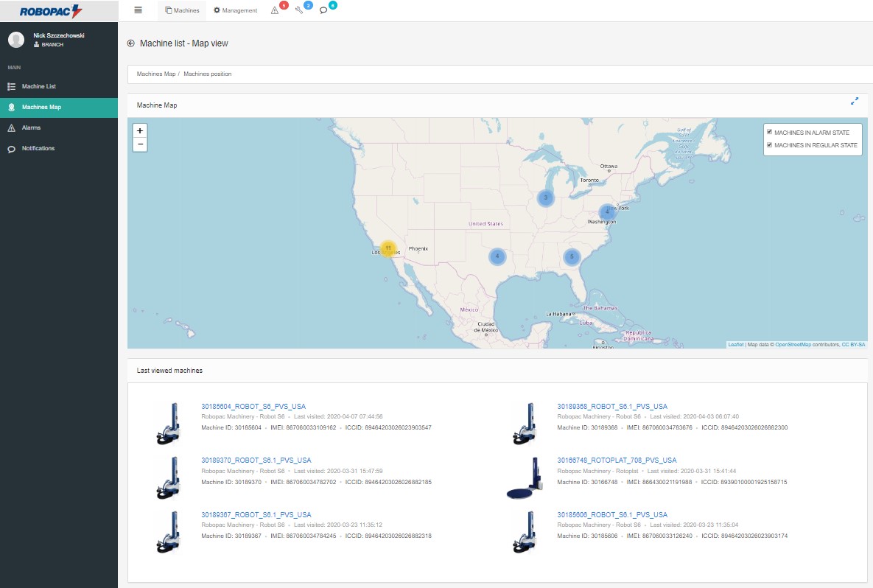Image resolution: width=873 pixels, height=588 pixels.
Task: Uncheck MACHINES IN REGULAR STATE
Action: tap(770, 143)
